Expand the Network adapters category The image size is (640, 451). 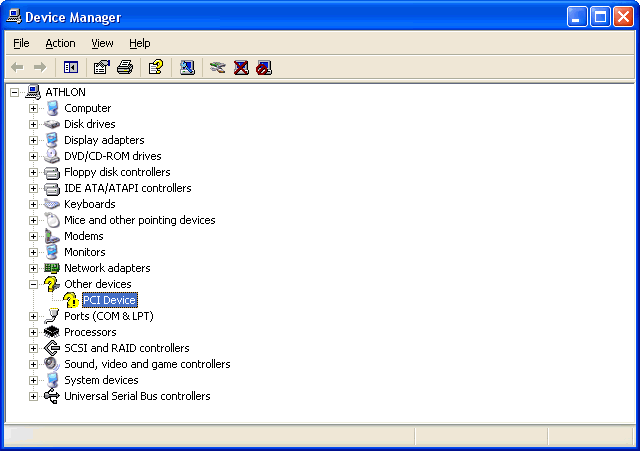coord(33,268)
